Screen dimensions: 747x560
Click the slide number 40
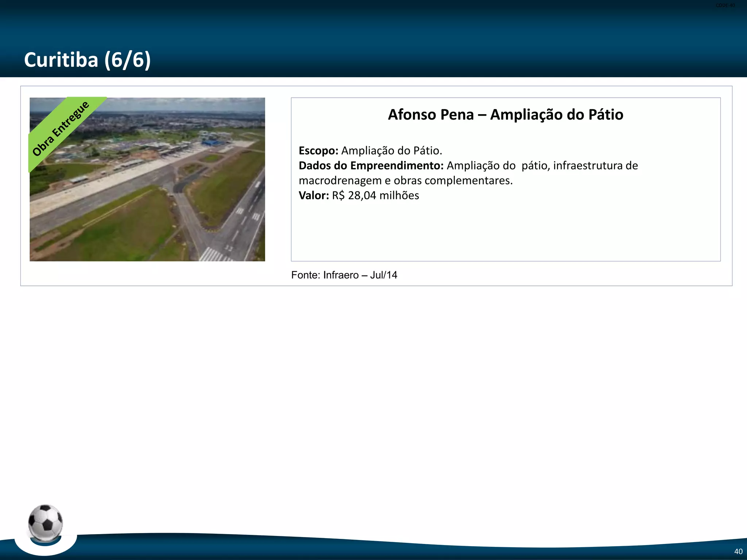coord(738,551)
